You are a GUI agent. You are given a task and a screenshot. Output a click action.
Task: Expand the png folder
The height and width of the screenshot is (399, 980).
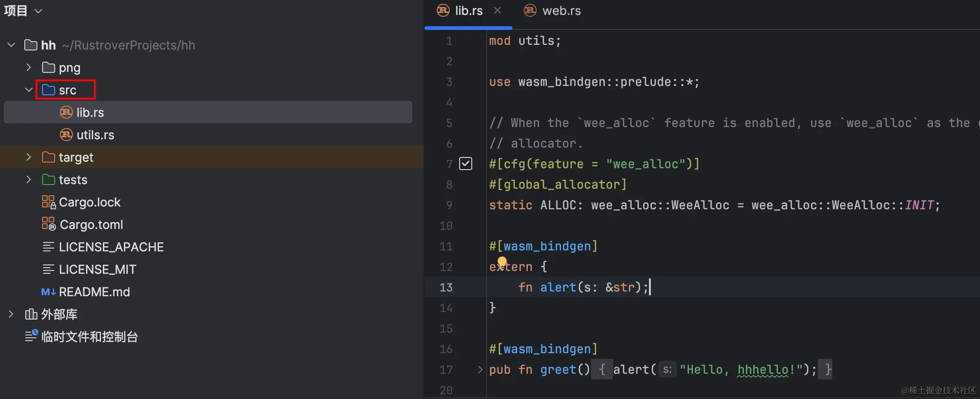(x=29, y=67)
